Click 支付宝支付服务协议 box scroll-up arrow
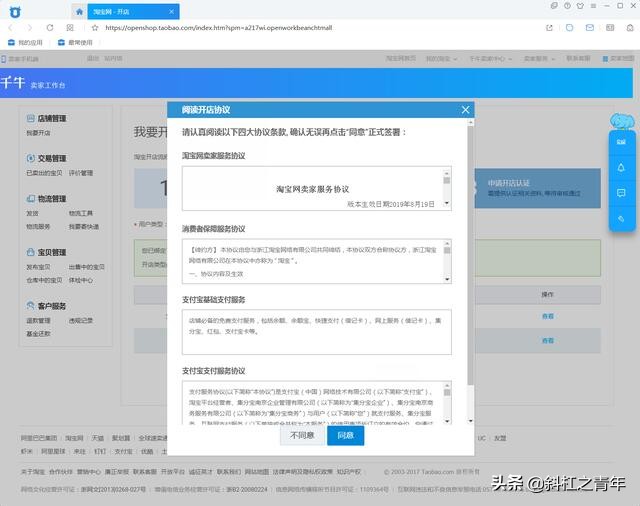The width and height of the screenshot is (640, 506). pos(447,385)
